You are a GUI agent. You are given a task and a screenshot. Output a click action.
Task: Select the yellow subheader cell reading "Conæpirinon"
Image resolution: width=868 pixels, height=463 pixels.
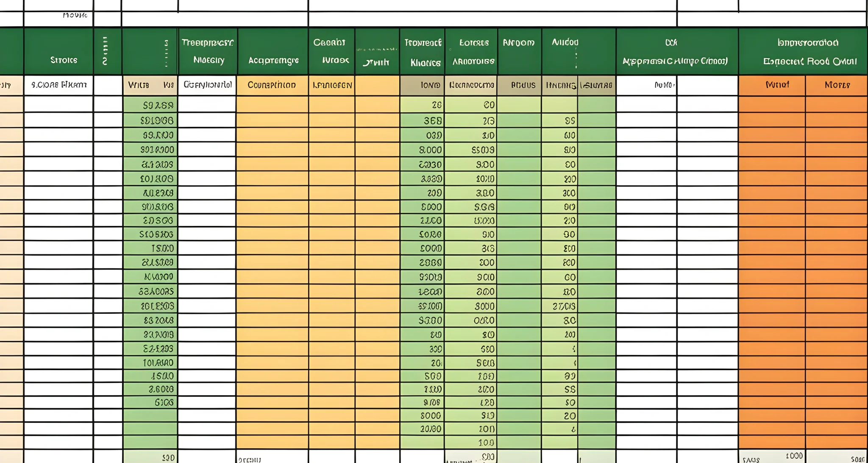point(273,85)
